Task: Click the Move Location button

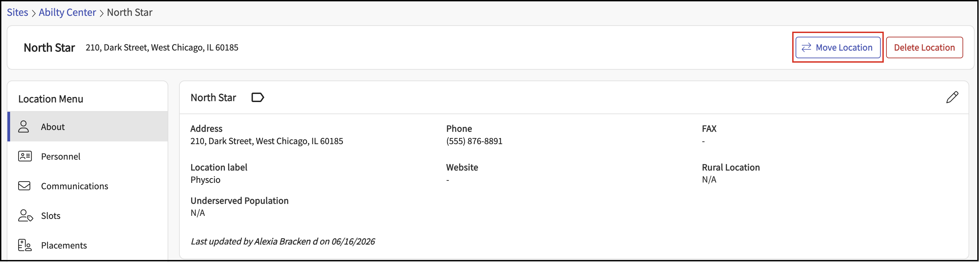Action: click(x=838, y=47)
